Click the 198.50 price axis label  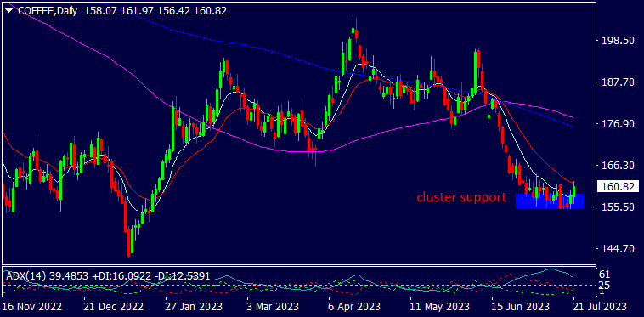[x=619, y=41]
